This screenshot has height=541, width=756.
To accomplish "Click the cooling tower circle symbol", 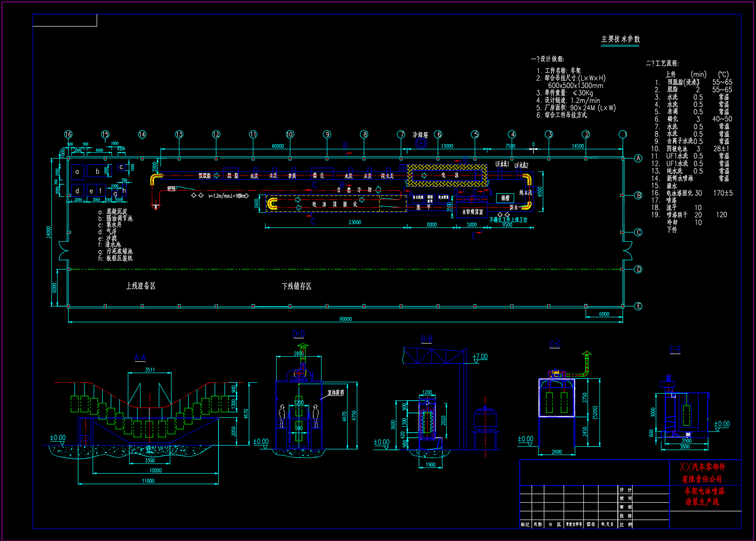I will pyautogui.click(x=421, y=143).
